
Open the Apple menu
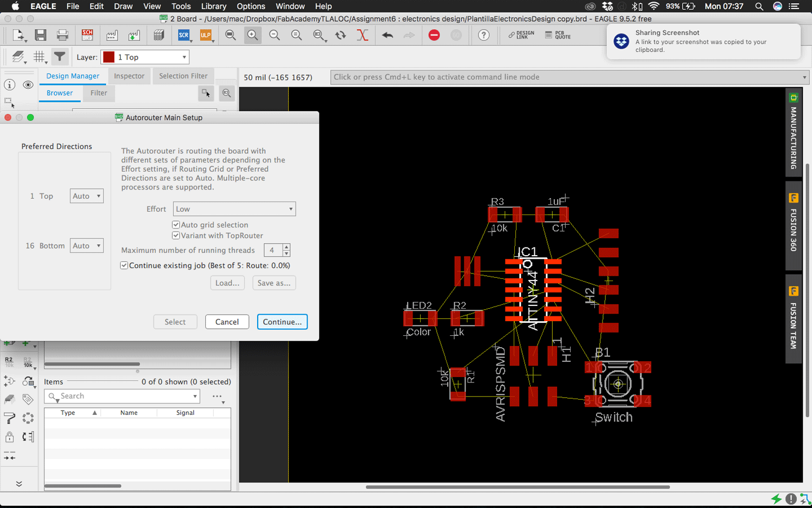pos(15,6)
